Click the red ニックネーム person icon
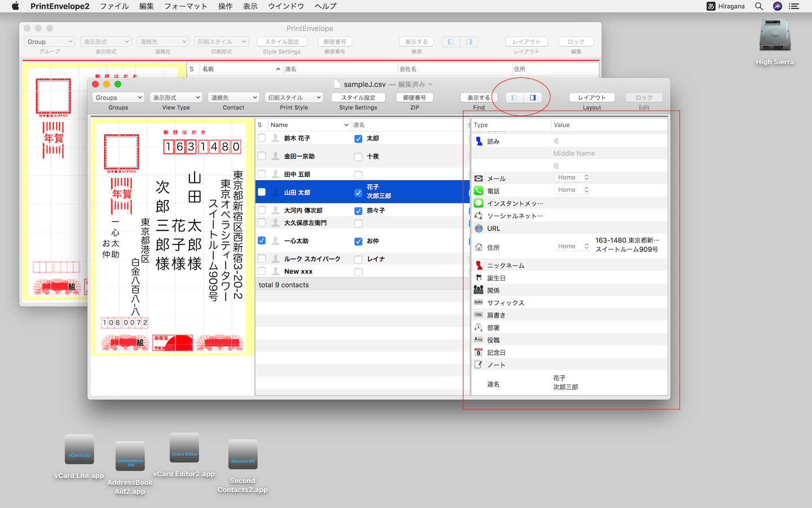 coord(479,265)
